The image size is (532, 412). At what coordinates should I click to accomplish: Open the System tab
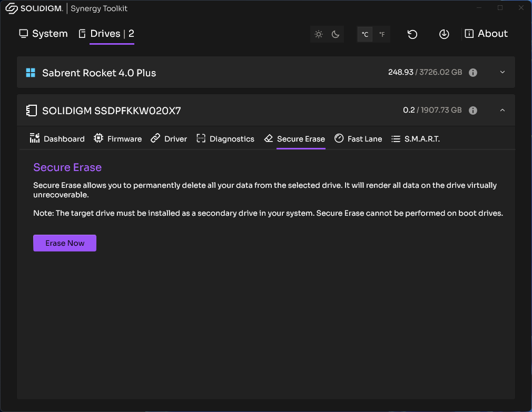coord(43,34)
